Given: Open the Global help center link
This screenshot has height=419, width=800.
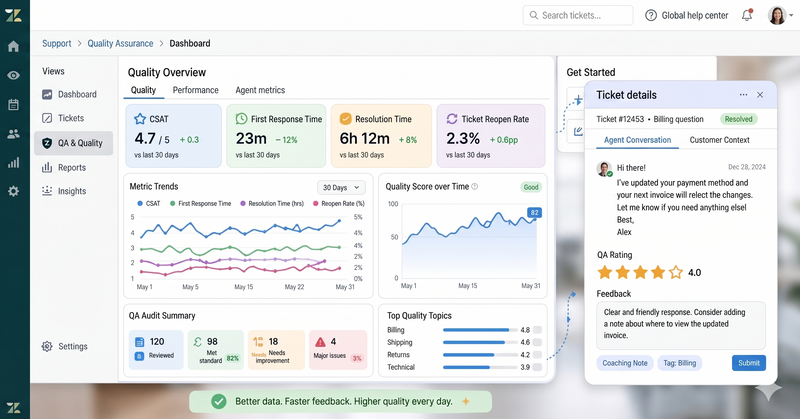Looking at the screenshot, I should pyautogui.click(x=694, y=15).
